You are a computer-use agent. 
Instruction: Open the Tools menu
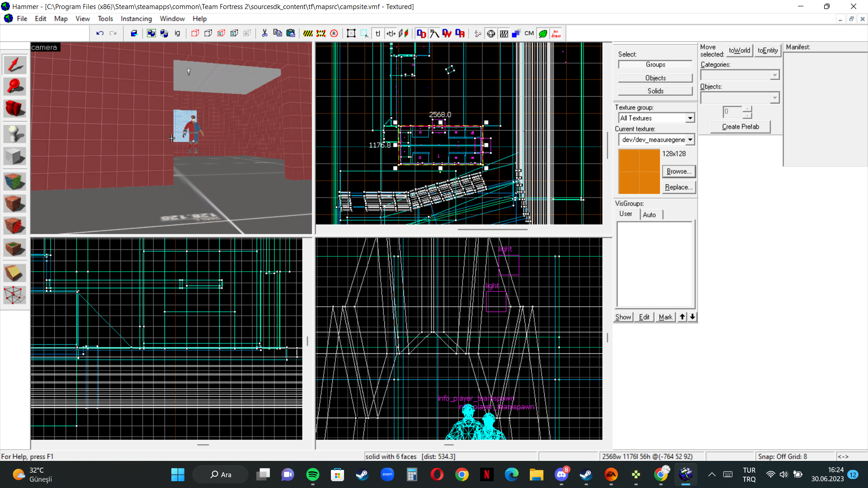[x=105, y=19]
